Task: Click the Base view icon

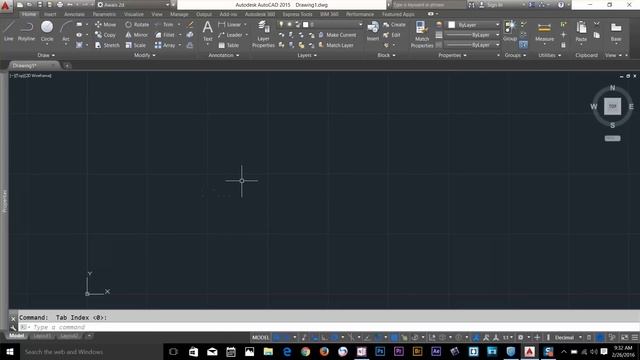Action: point(616,31)
